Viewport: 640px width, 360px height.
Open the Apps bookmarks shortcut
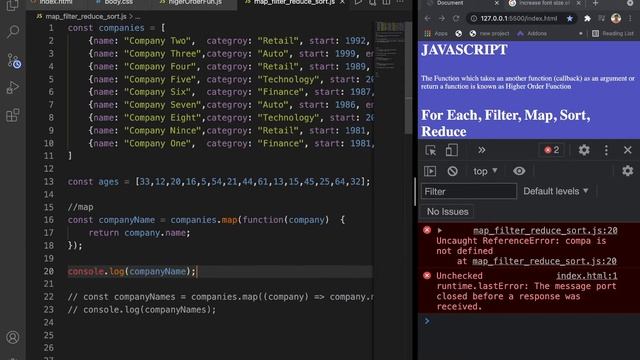(x=436, y=33)
